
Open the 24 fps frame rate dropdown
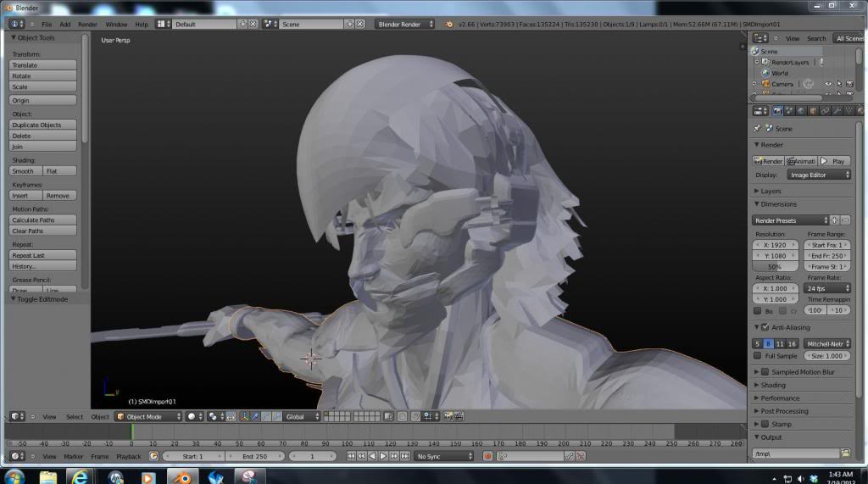[x=827, y=288]
